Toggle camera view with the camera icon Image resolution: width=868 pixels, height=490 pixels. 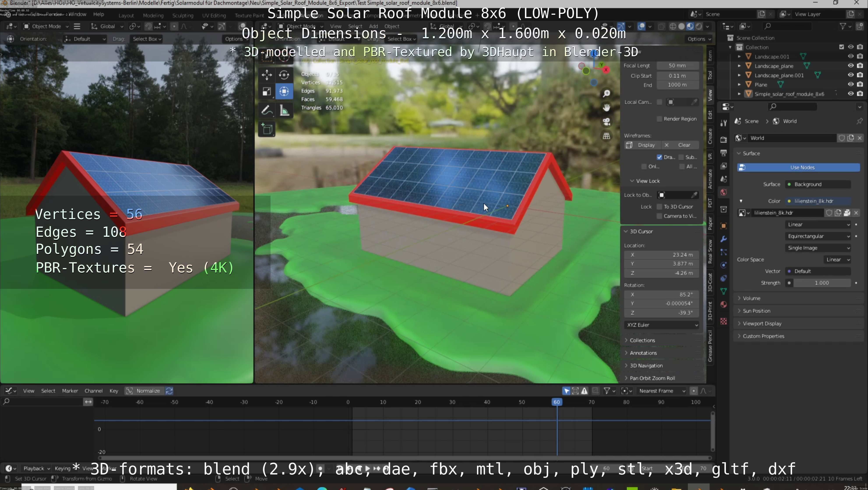[607, 122]
